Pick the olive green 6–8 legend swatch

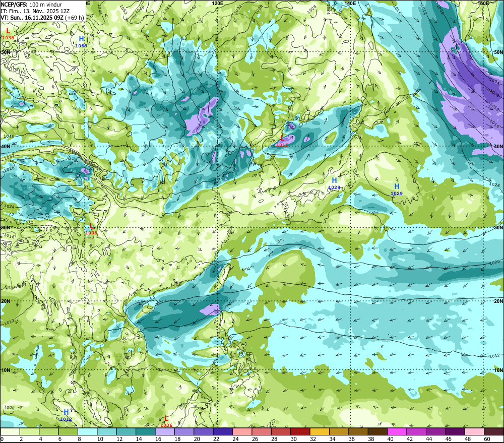[x=68, y=432]
